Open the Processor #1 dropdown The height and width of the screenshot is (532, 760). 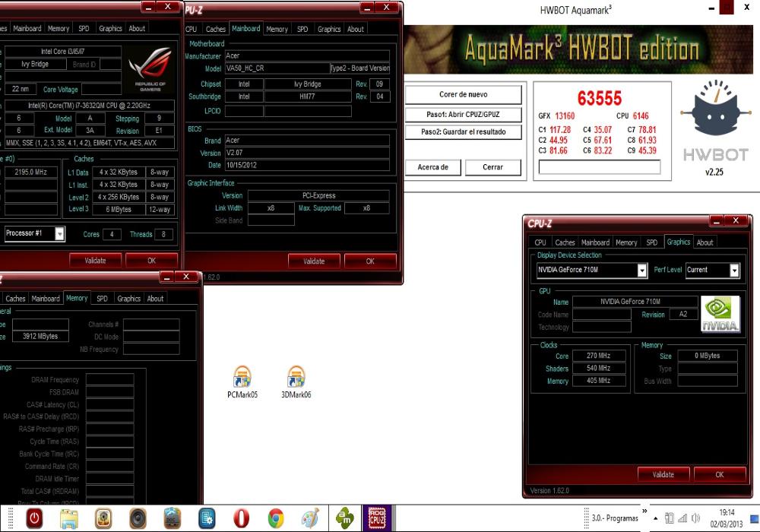(x=59, y=233)
